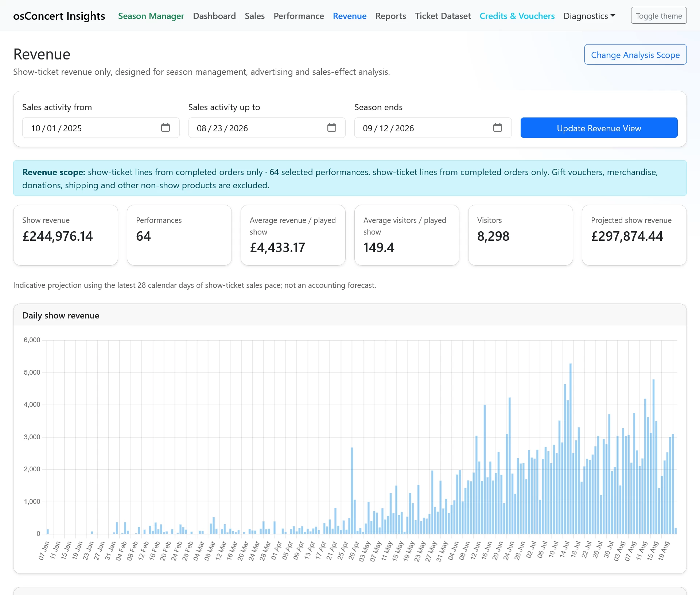Open the Season Manager page

coord(151,16)
